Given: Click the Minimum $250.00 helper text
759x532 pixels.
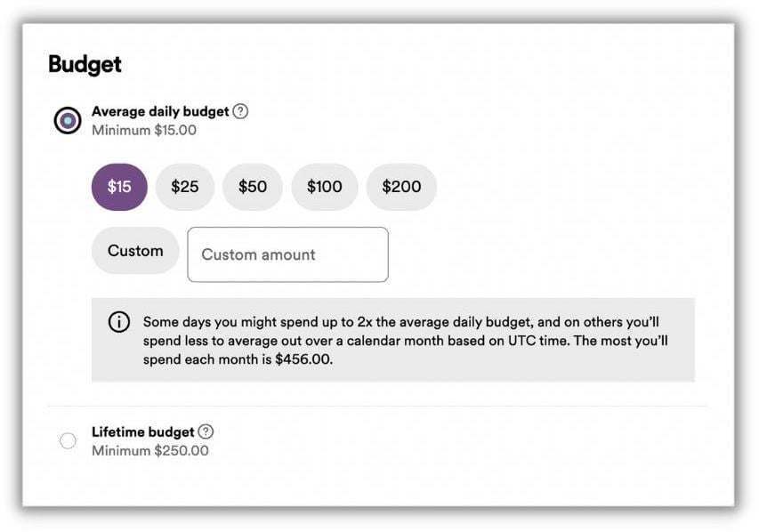Looking at the screenshot, I should [x=150, y=451].
